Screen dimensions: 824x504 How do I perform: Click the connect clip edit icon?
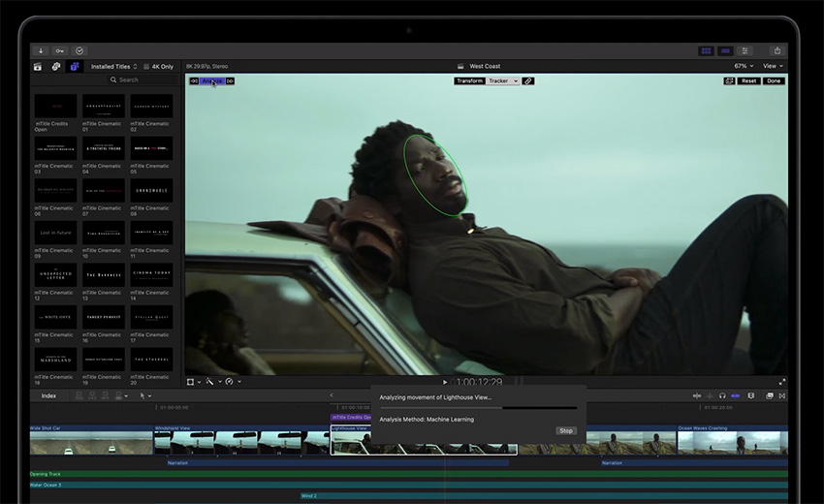pyautogui.click(x=79, y=395)
